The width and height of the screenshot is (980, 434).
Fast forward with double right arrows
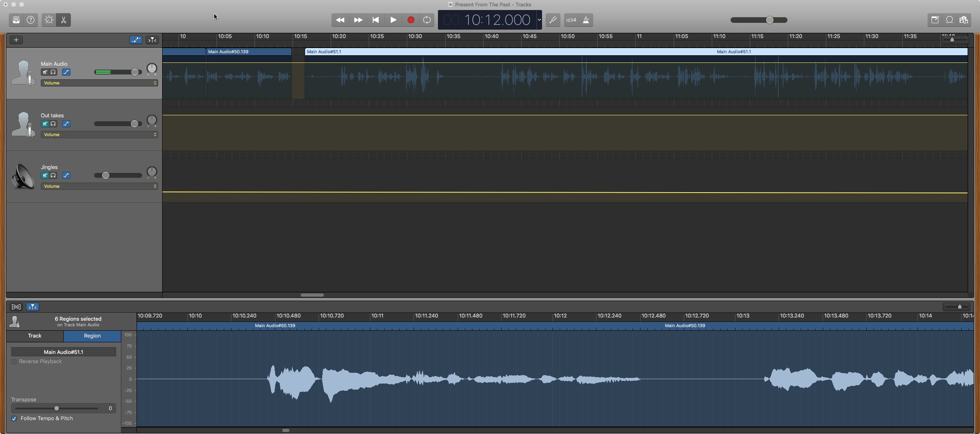coord(358,20)
